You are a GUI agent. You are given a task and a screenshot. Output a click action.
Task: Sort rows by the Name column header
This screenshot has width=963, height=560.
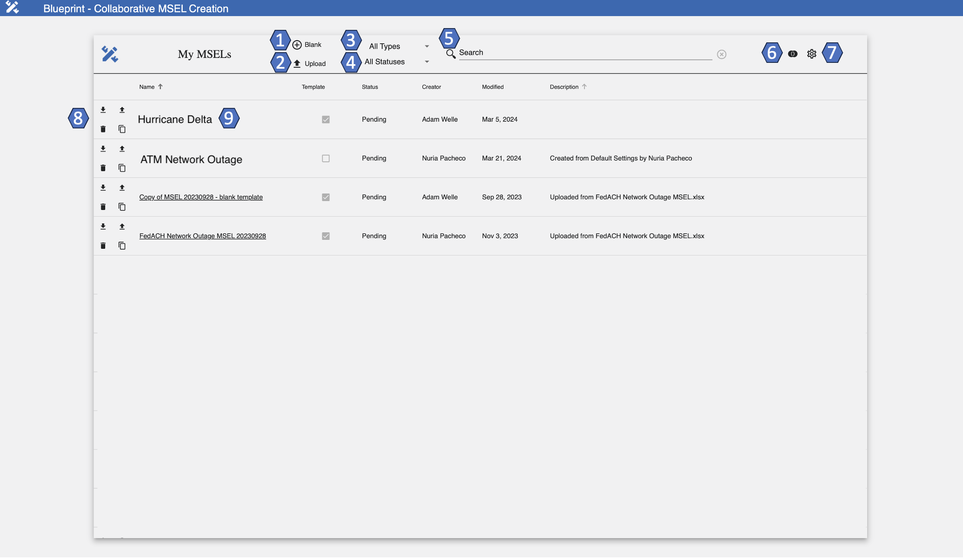(147, 86)
